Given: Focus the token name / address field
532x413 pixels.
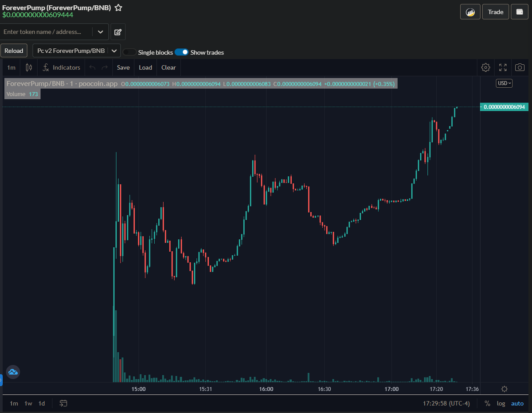Looking at the screenshot, I should 46,32.
